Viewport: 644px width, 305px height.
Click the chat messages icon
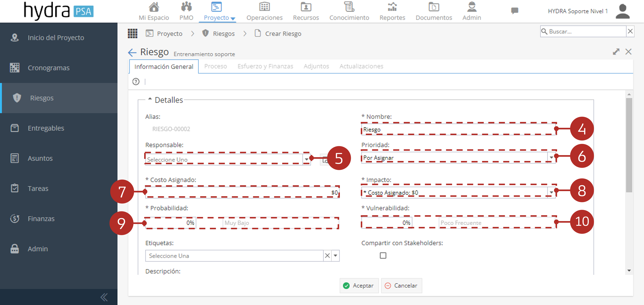pos(514,11)
